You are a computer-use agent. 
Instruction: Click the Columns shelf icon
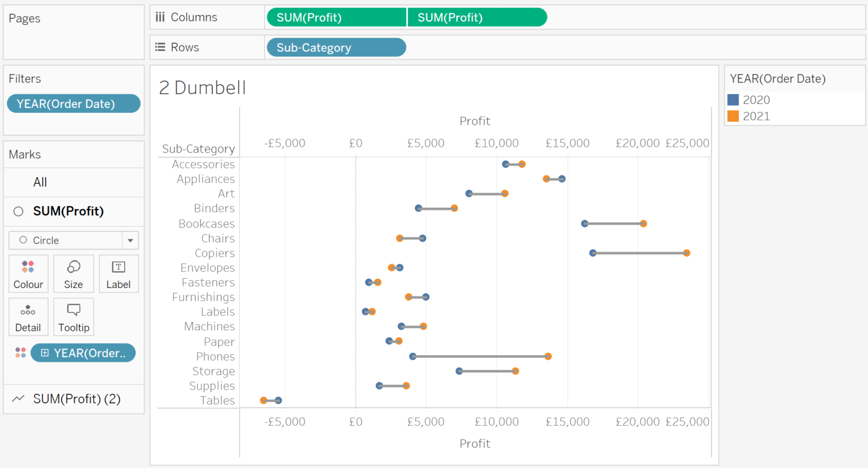[160, 17]
